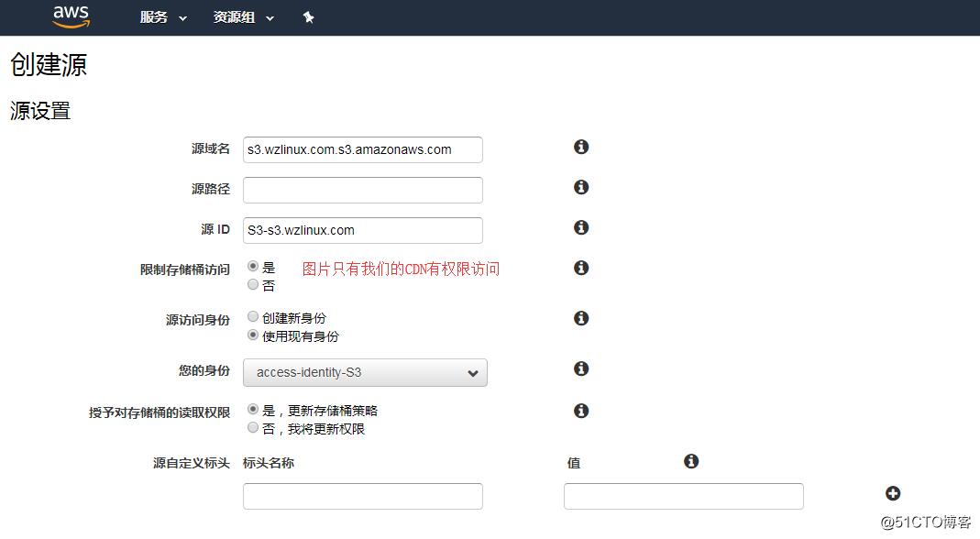Viewport: 980px width, 539px height.
Task: Open the 资源组 menu
Action: click(244, 17)
